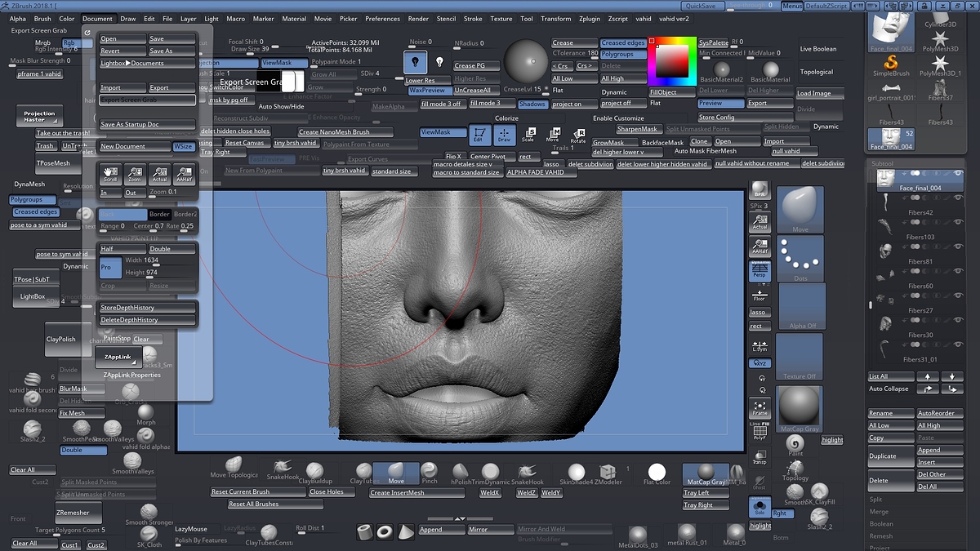This screenshot has width=980, height=551.
Task: Open the Preferences menu
Action: tap(382, 18)
